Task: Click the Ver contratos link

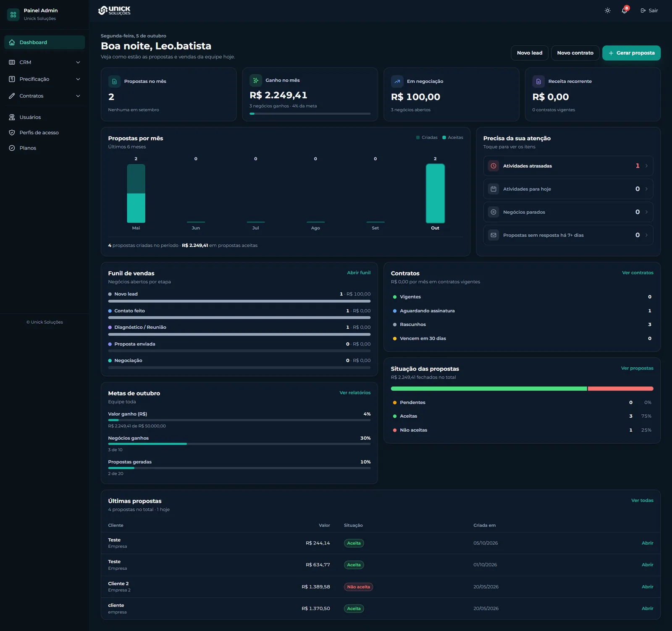Action: click(638, 273)
